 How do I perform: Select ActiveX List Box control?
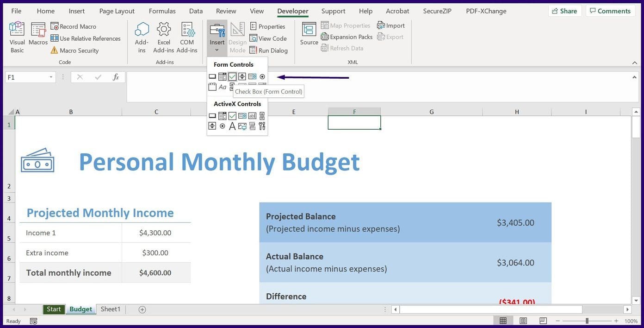pos(242,116)
